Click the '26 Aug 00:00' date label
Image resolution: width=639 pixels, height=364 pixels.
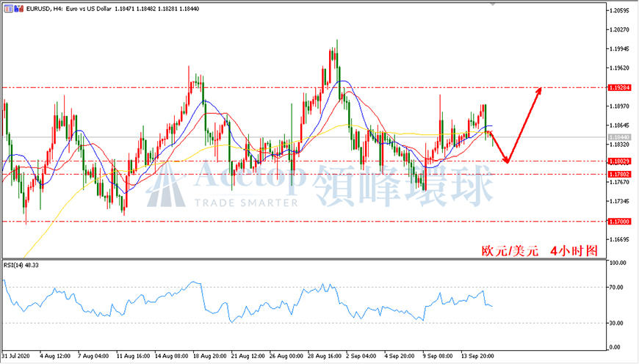(x=286, y=356)
